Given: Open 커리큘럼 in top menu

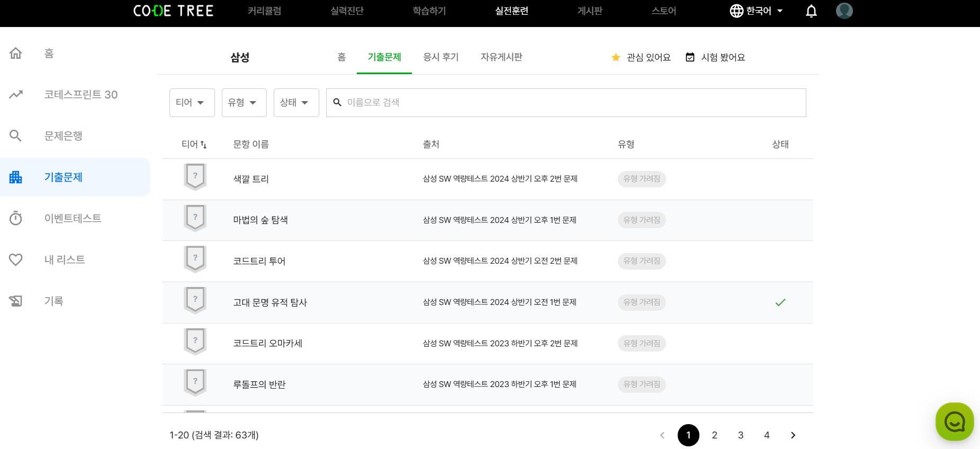Looking at the screenshot, I should tap(264, 11).
